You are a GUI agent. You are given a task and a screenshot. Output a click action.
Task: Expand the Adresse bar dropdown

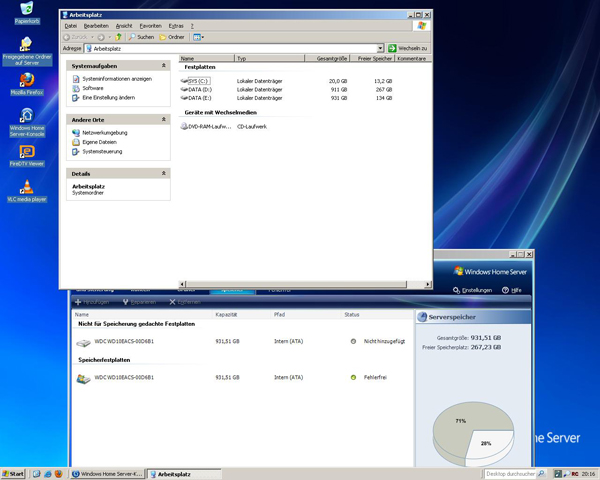click(x=380, y=48)
